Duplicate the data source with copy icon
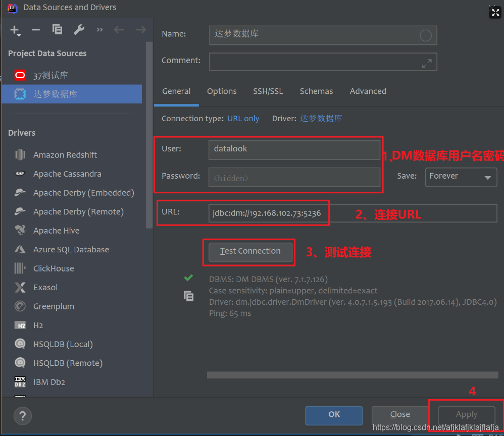The width and height of the screenshot is (504, 437). (57, 30)
